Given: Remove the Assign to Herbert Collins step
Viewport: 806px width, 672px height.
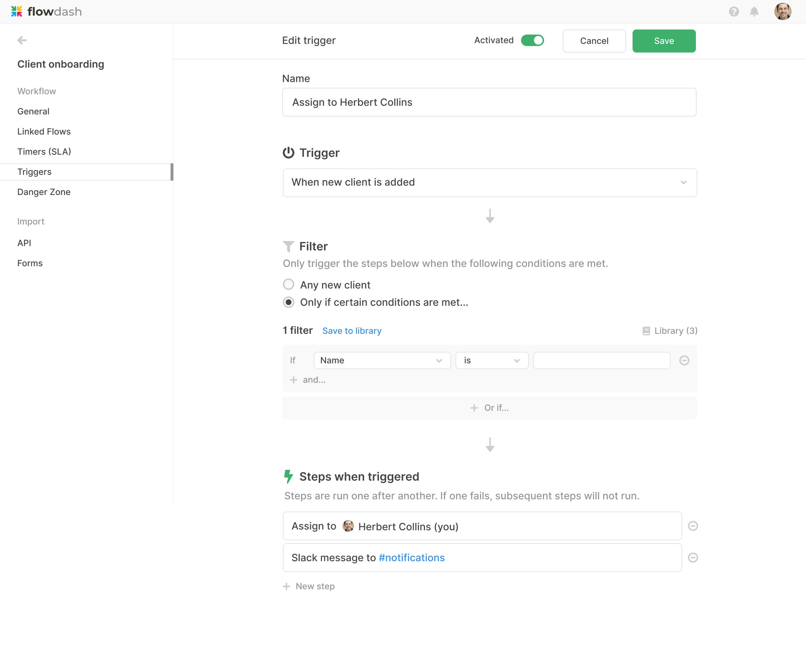Looking at the screenshot, I should (x=692, y=526).
